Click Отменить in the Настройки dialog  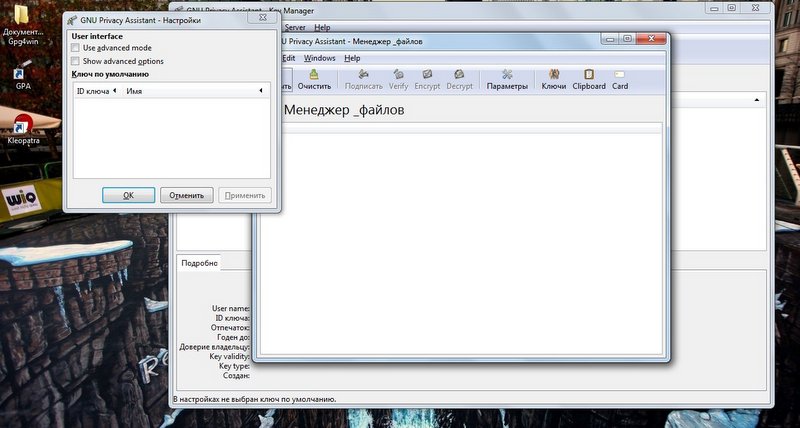pyautogui.click(x=186, y=195)
